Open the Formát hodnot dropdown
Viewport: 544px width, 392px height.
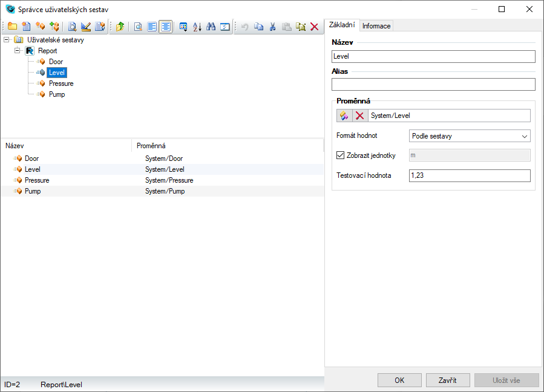pos(470,136)
